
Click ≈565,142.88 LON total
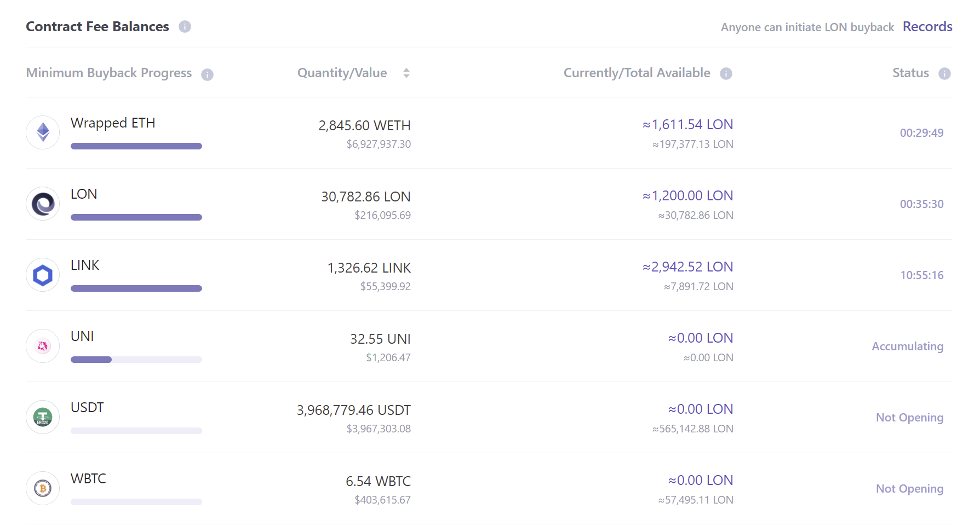(692, 429)
